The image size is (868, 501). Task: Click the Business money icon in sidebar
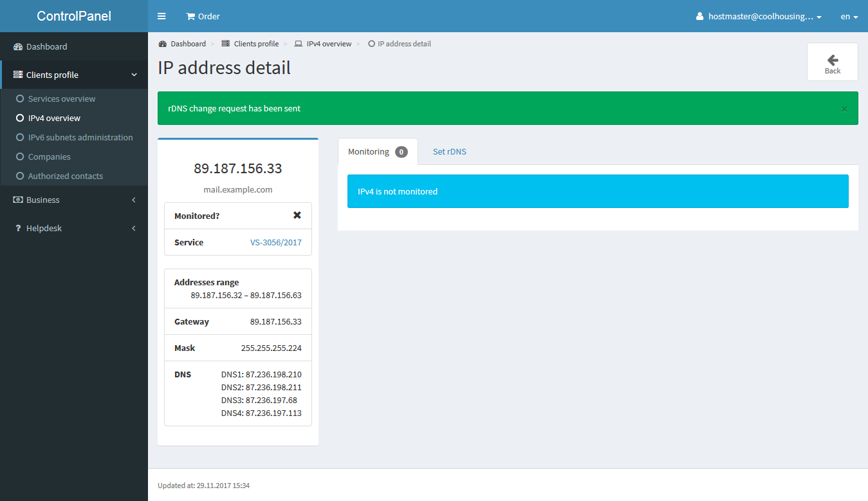click(x=18, y=200)
